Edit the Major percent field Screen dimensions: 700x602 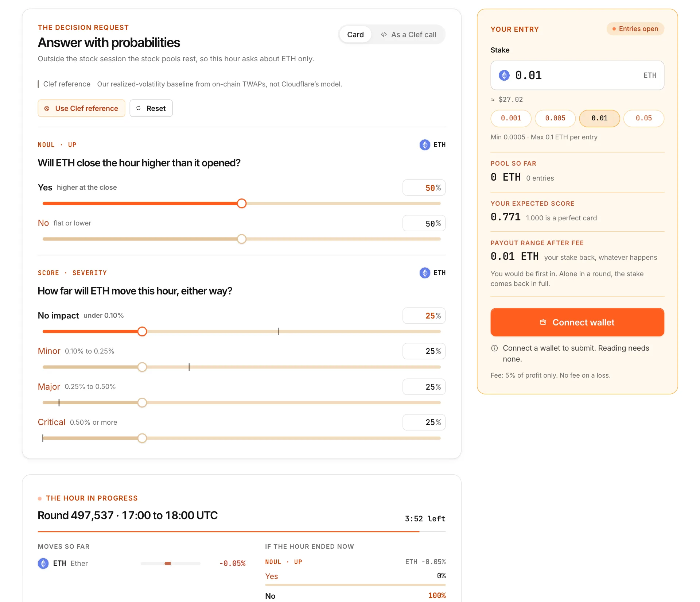(x=424, y=387)
